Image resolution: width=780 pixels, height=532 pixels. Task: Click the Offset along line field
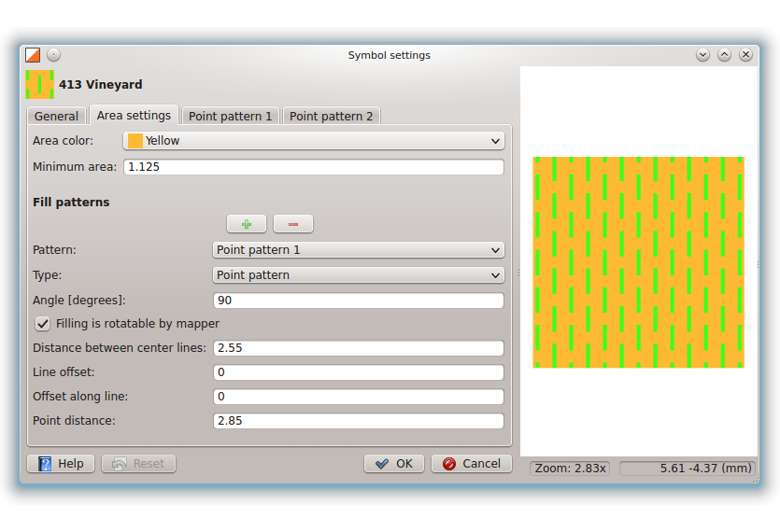pyautogui.click(x=358, y=397)
